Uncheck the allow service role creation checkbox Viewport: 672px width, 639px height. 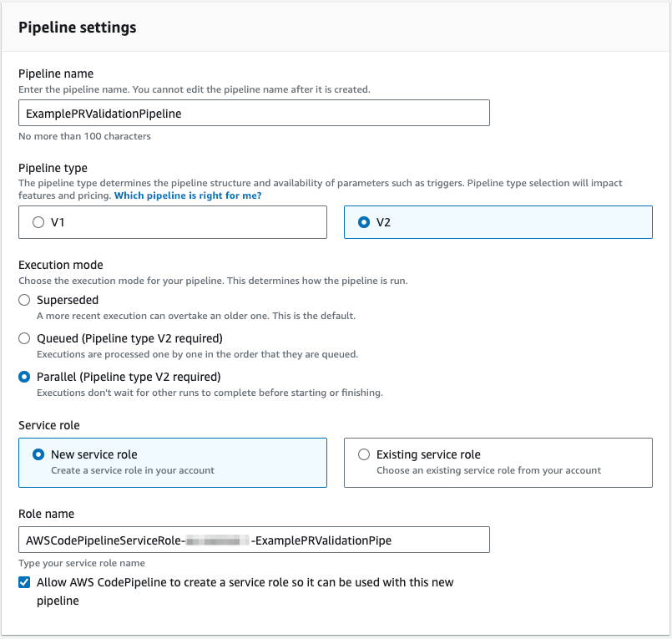(x=24, y=582)
